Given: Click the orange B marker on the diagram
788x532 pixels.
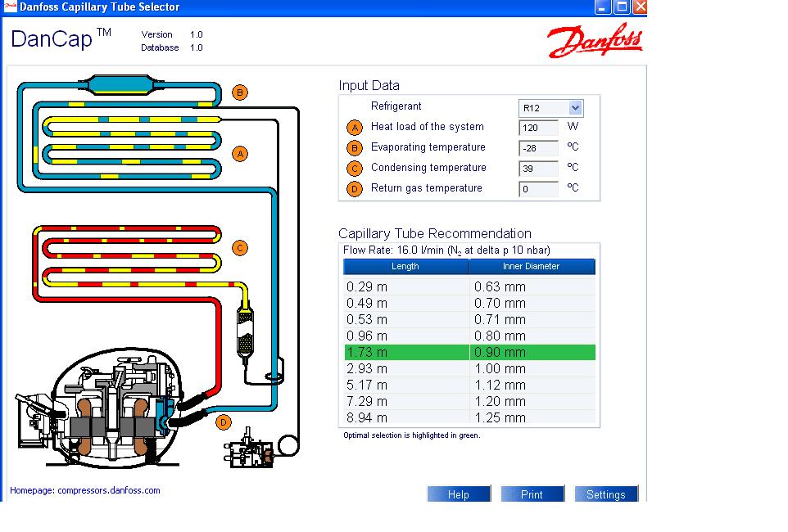Looking at the screenshot, I should [240, 92].
